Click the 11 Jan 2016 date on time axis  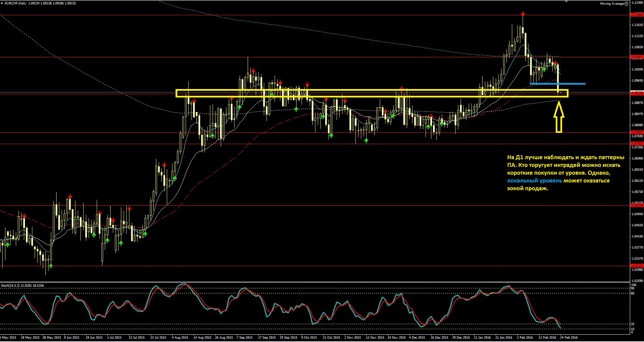point(482,338)
